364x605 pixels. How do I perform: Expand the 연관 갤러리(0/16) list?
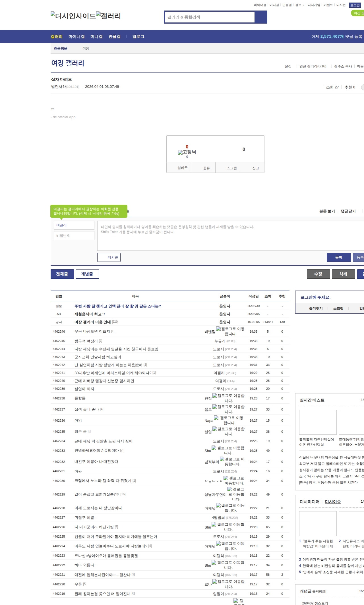coord(313,66)
